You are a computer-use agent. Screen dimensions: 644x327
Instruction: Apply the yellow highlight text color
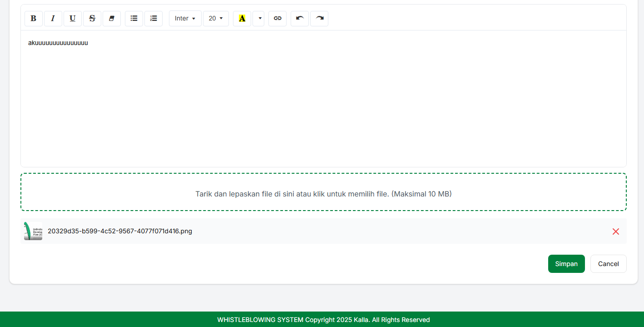(x=242, y=19)
